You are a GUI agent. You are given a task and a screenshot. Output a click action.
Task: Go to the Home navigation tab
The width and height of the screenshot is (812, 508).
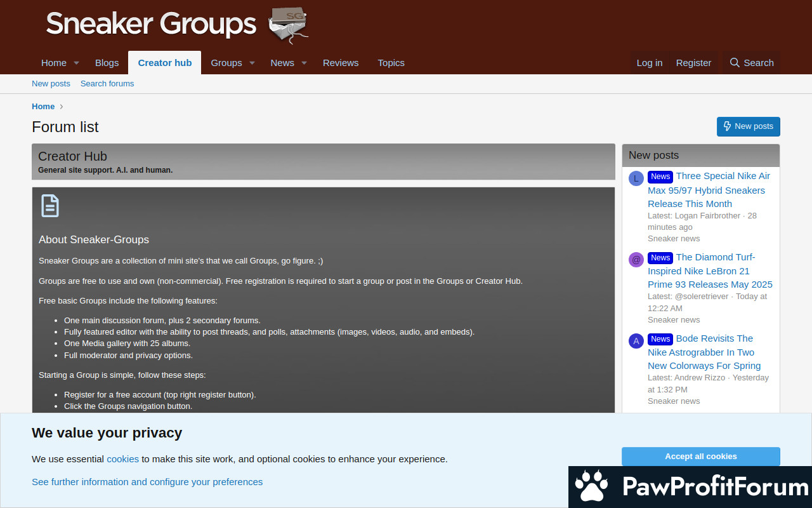54,63
